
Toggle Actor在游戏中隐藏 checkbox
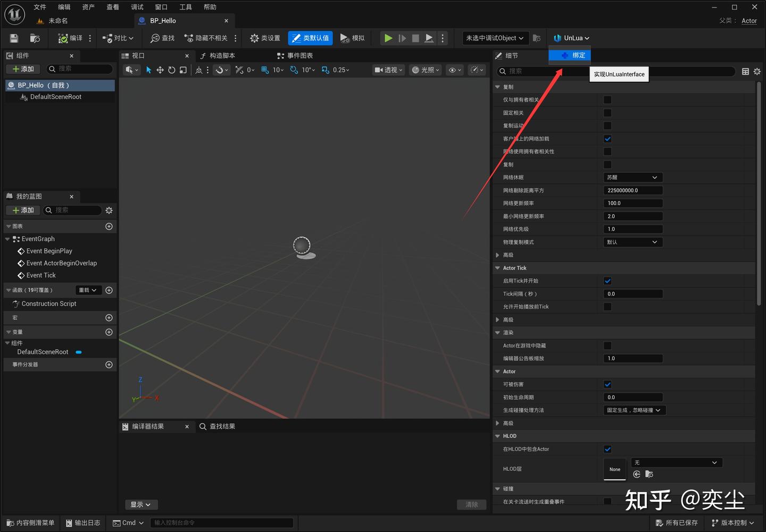pos(607,345)
